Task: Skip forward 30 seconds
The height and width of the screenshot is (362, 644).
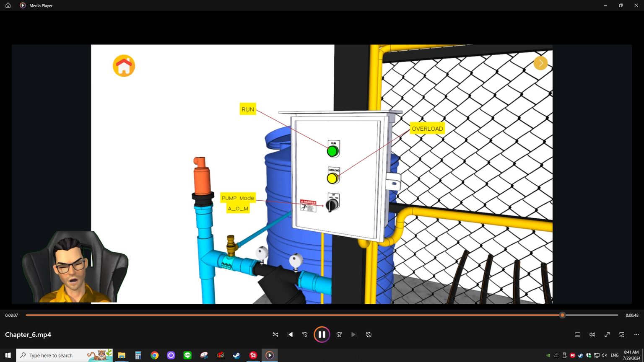Action: coord(339,334)
